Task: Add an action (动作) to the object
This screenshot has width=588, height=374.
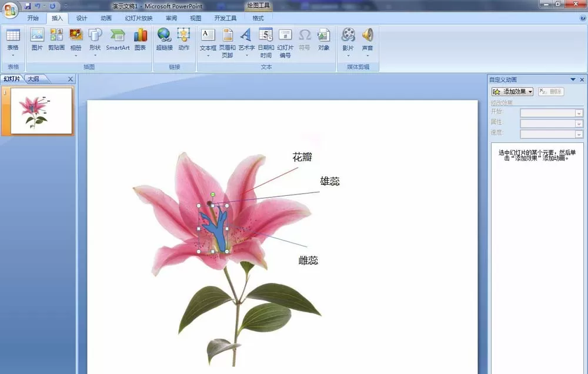Action: tap(183, 39)
